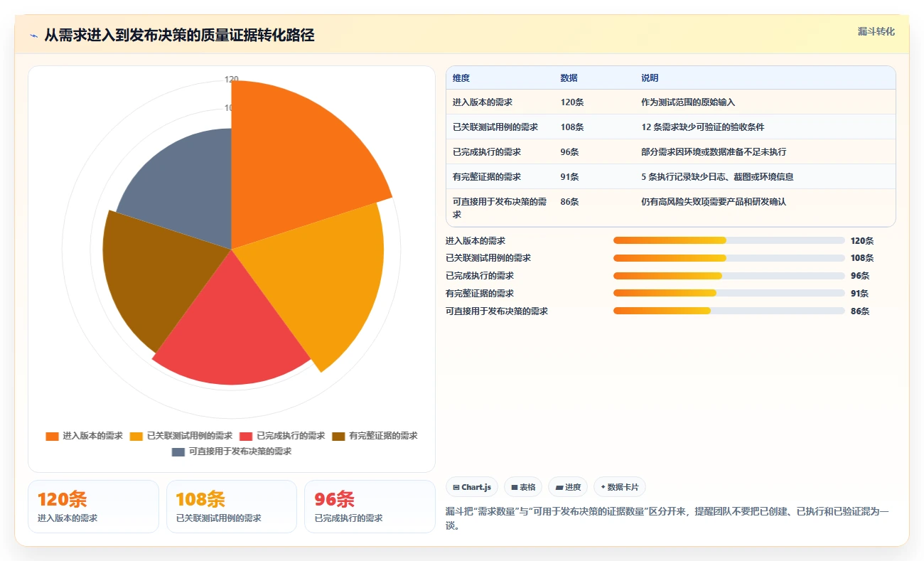Screen dimensions: 924x561
Task: Click the 漏斗转化 label in header
Action: pos(876,31)
